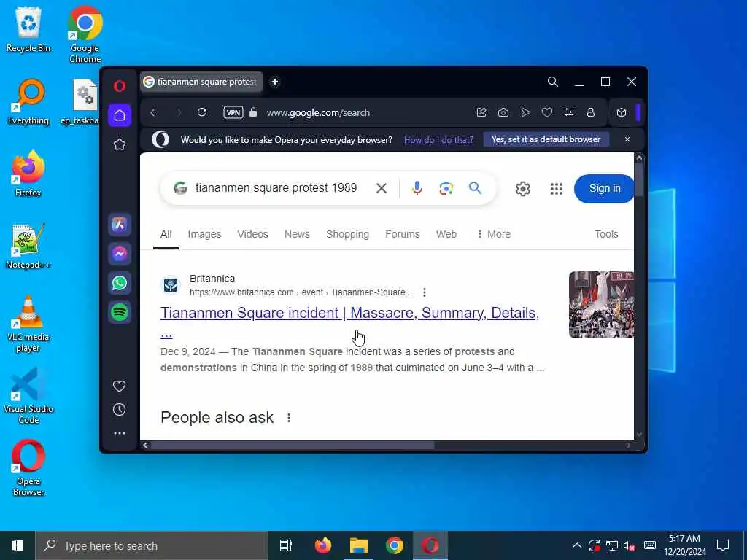Switch to Web results tab

coord(446,234)
